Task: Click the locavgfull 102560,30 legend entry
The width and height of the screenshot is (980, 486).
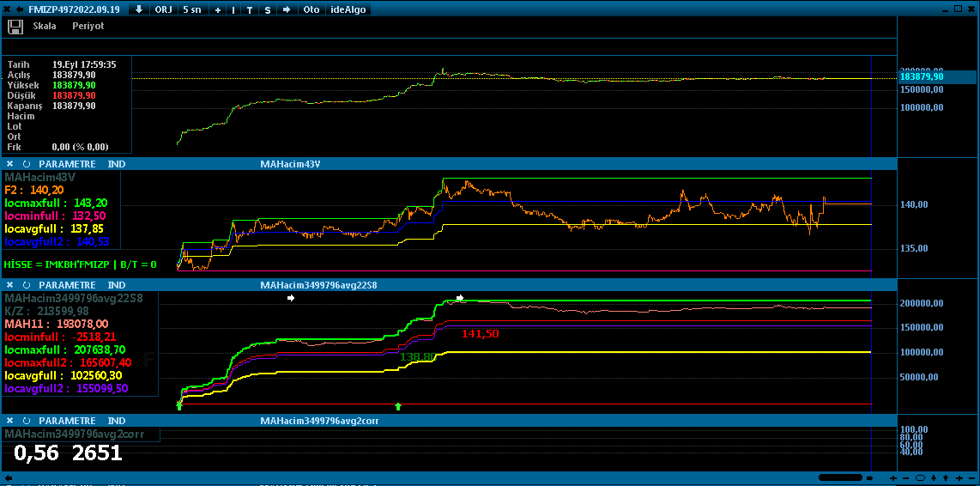Action: tap(64, 375)
